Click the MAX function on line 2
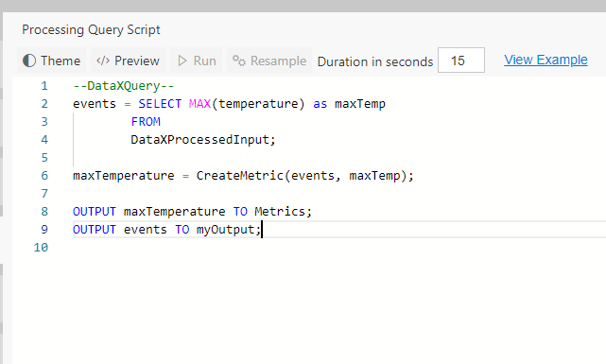 [x=199, y=104]
